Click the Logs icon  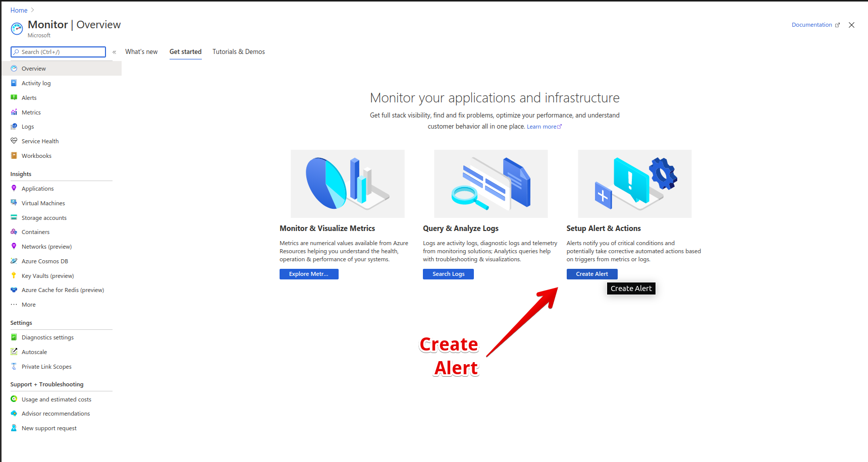click(14, 127)
